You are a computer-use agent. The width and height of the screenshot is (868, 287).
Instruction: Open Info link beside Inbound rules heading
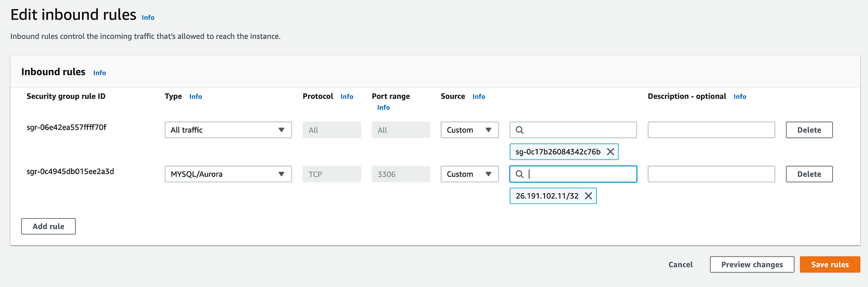pos(99,73)
